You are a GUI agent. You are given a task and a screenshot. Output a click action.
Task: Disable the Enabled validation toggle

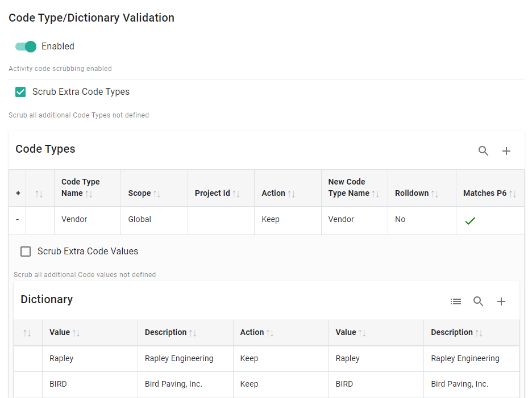(26, 47)
